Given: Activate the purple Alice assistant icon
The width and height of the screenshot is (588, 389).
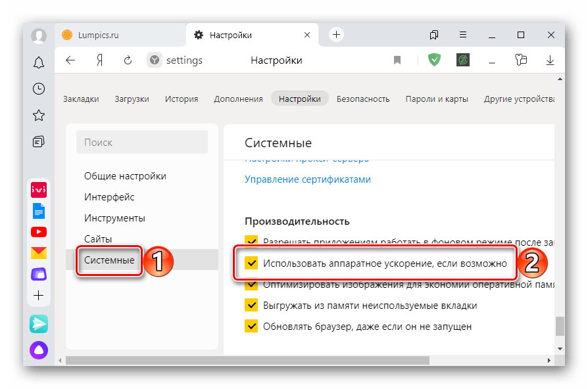Looking at the screenshot, I should pyautogui.click(x=39, y=350).
